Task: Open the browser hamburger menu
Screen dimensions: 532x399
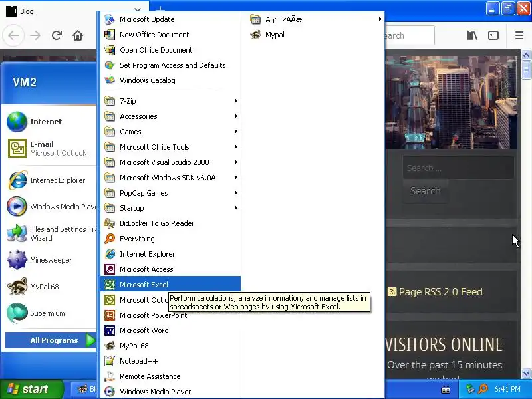Action: pyautogui.click(x=519, y=35)
